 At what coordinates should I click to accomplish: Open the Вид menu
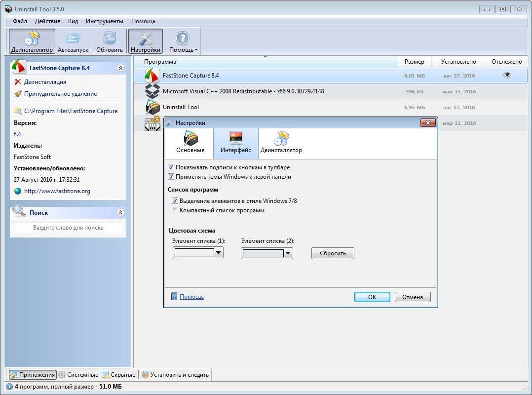[x=73, y=21]
